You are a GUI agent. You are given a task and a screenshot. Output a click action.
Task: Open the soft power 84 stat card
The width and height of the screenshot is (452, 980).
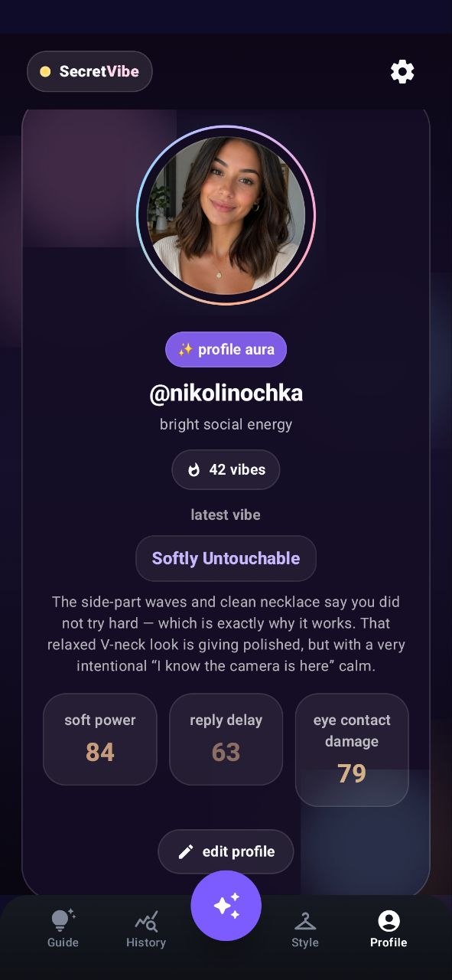[99, 739]
